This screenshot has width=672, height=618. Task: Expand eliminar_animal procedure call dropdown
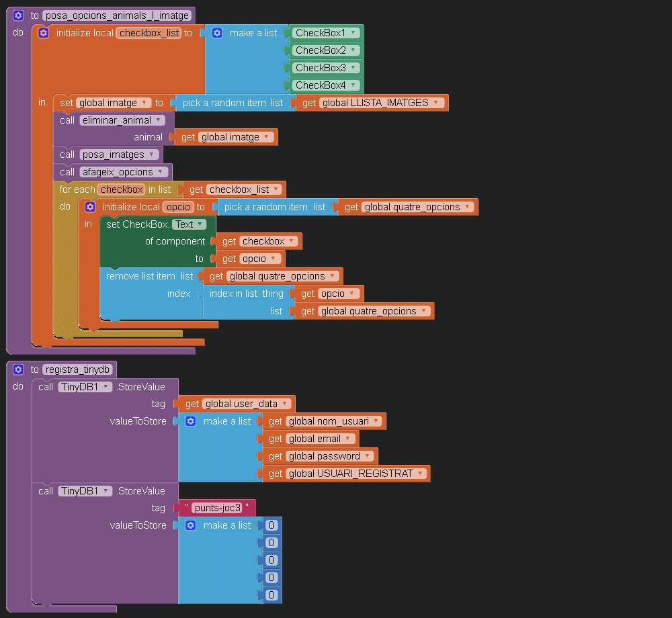coord(159,120)
